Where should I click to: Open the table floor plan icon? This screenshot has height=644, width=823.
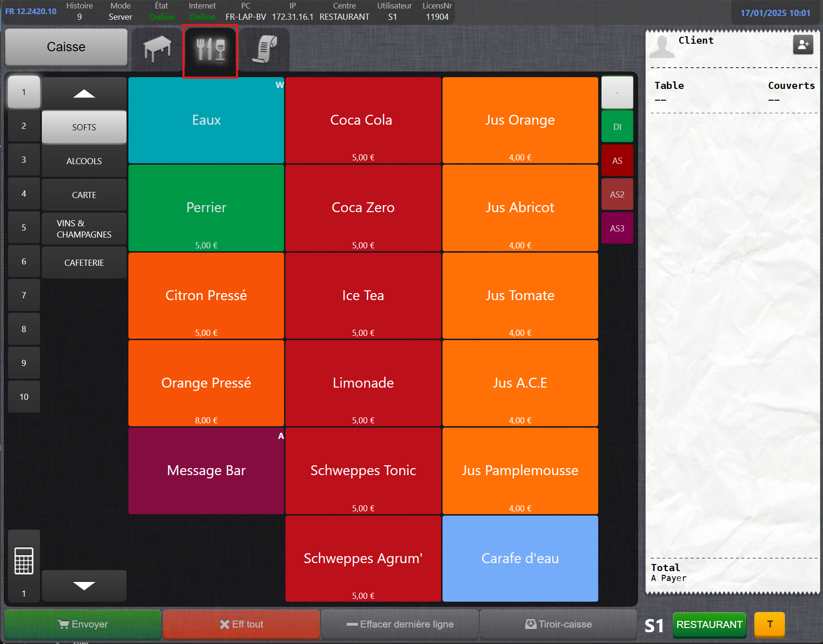point(157,49)
